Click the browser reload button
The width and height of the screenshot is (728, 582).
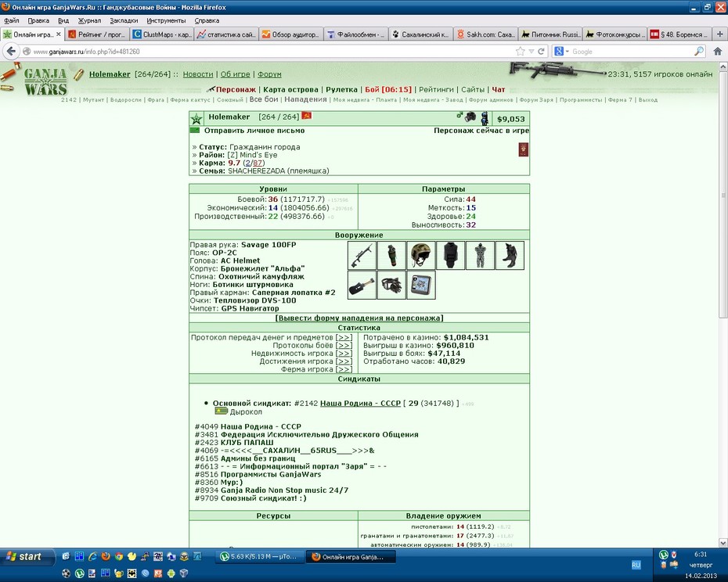click(541, 52)
